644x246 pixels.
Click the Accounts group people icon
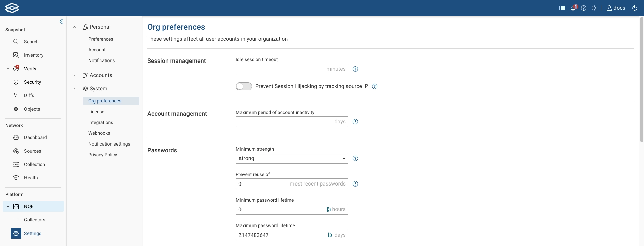click(86, 75)
